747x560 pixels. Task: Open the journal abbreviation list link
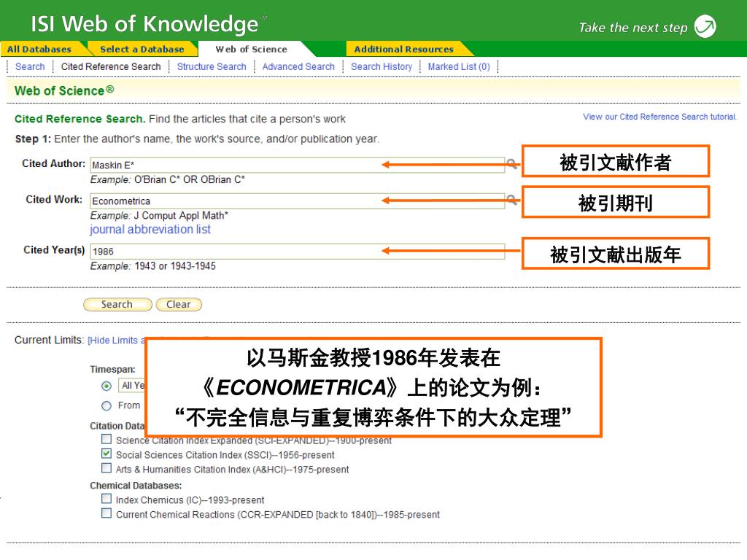(150, 230)
